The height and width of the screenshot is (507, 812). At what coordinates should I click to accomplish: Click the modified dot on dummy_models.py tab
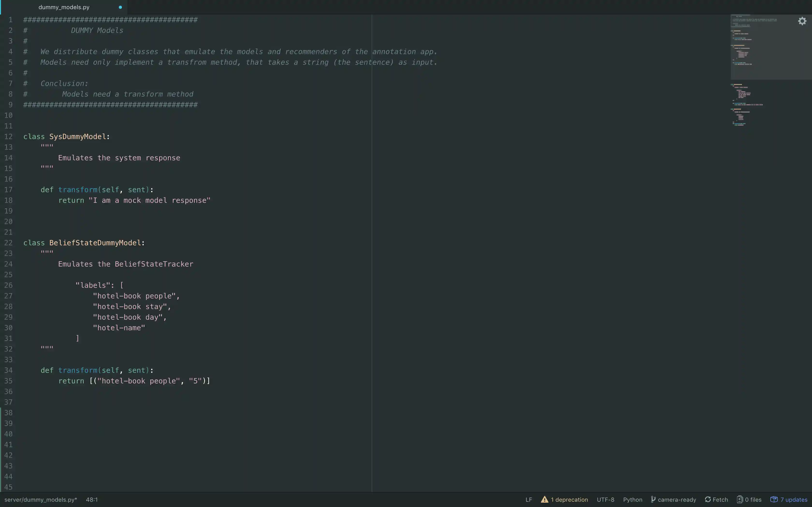(120, 7)
